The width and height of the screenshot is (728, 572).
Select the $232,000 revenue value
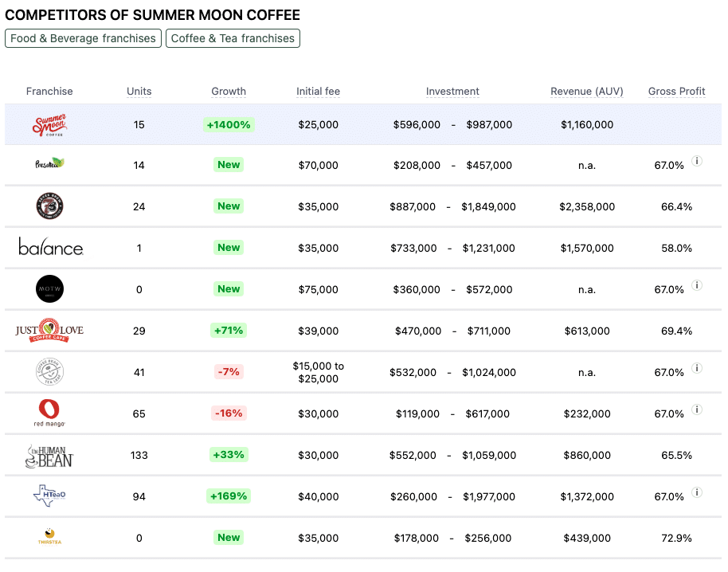tap(587, 413)
